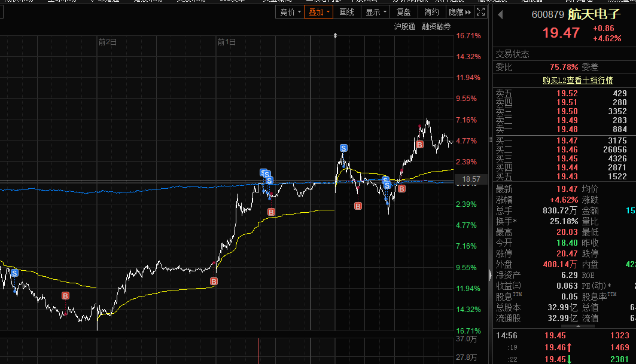Click the 沪股通 tag
The width and height of the screenshot is (636, 364).
click(404, 27)
